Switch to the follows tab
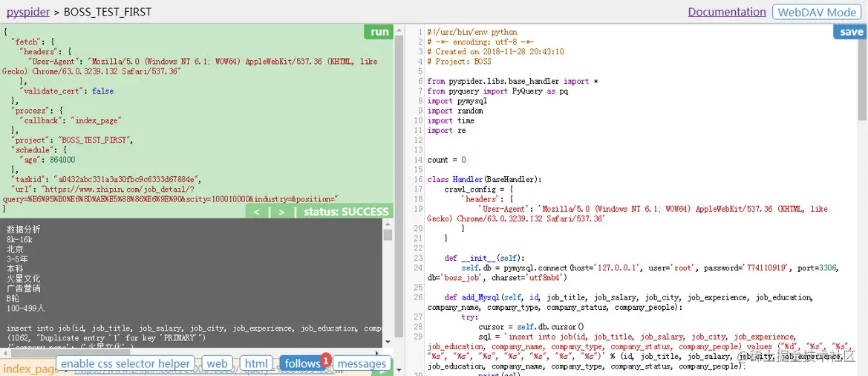Viewport: 868px width, 376px height. coord(302,364)
